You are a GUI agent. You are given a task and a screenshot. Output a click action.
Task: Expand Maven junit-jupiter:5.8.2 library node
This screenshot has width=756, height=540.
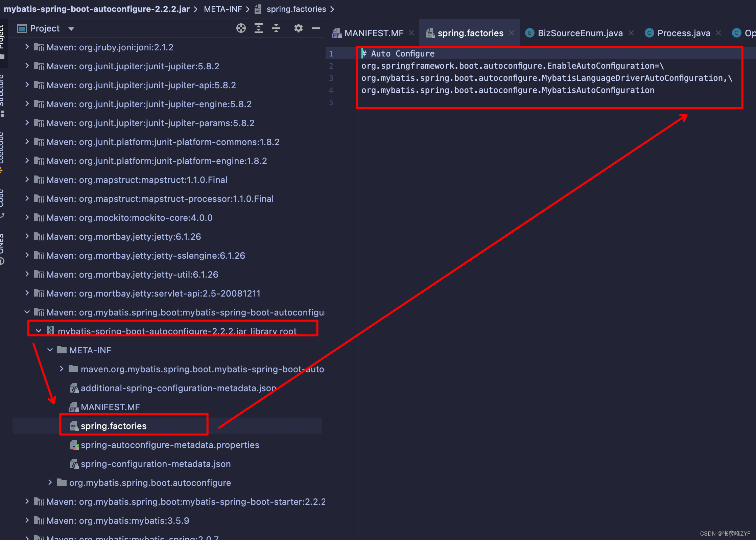pyautogui.click(x=27, y=66)
